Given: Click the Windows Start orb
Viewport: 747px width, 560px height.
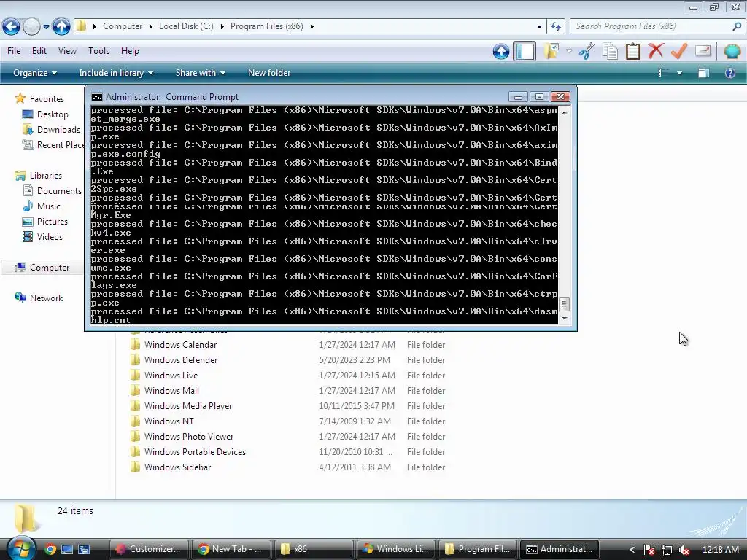Looking at the screenshot, I should click(20, 548).
